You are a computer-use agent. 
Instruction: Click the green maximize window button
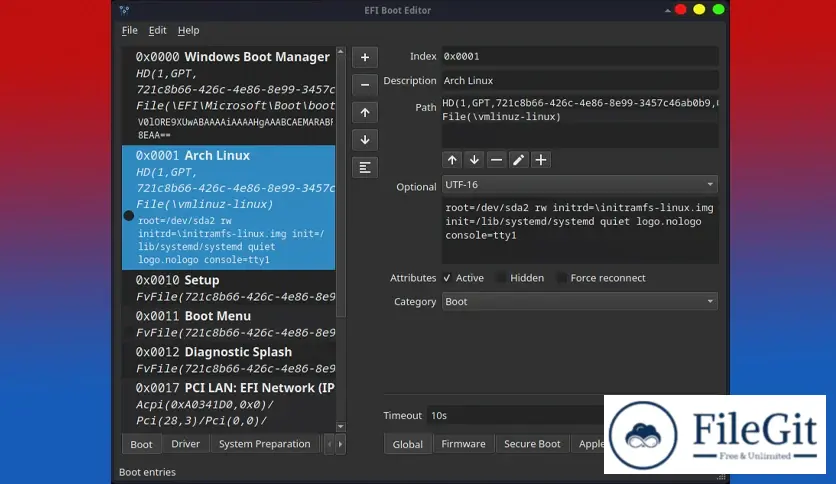pyautogui.click(x=718, y=10)
